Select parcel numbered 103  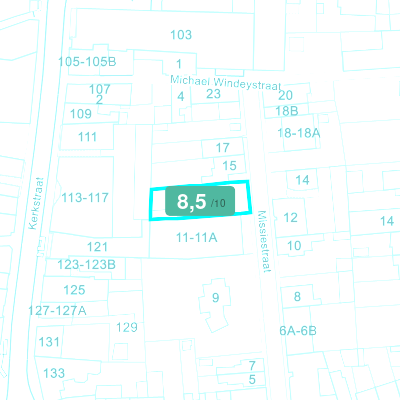(181, 35)
